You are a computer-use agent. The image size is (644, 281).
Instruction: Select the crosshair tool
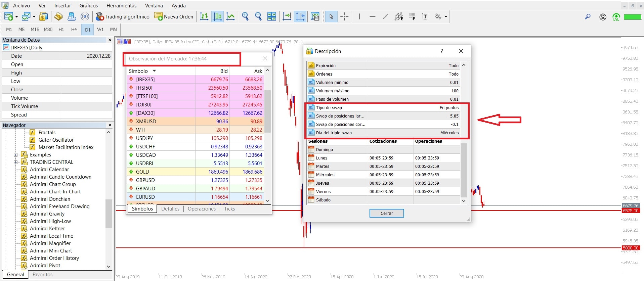tap(344, 16)
